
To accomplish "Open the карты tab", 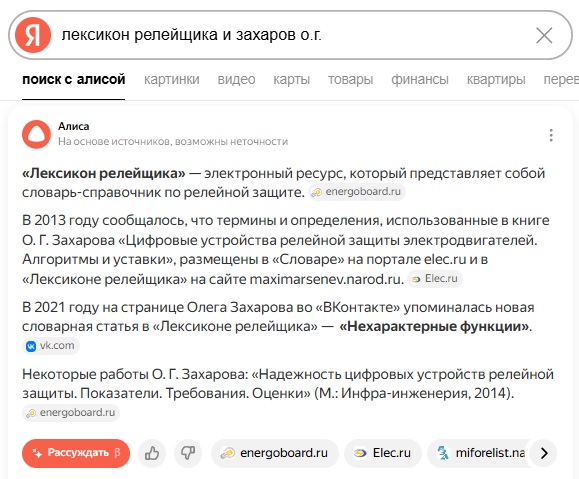I will click(x=291, y=79).
